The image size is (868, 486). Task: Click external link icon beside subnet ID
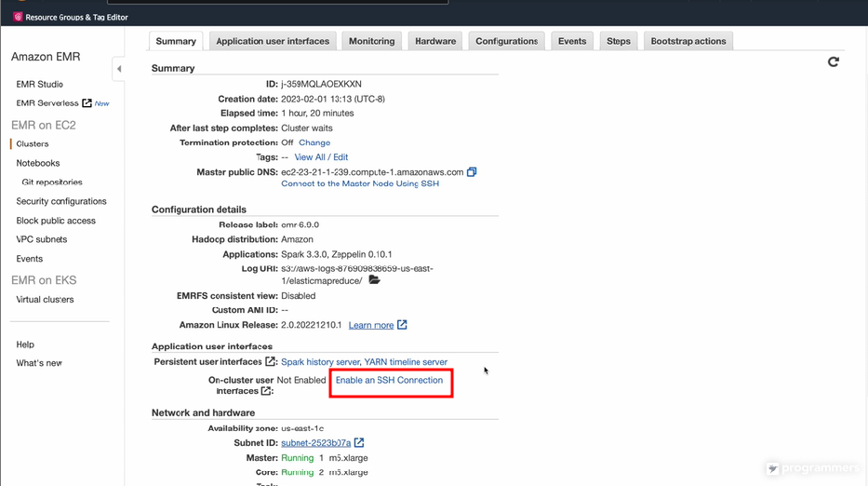(359, 442)
